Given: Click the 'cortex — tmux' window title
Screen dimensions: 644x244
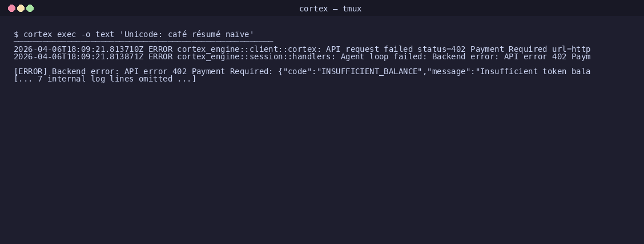Looking at the screenshot, I should [x=330, y=9].
